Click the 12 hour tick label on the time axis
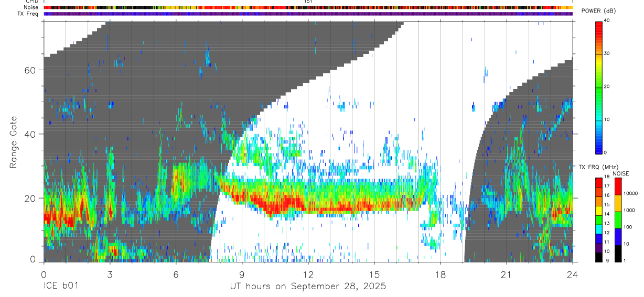This screenshot has height=297, width=644. pyautogui.click(x=308, y=274)
